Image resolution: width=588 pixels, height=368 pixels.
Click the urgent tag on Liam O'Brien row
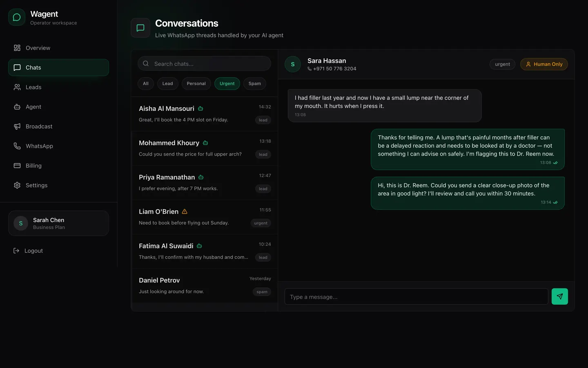click(261, 223)
